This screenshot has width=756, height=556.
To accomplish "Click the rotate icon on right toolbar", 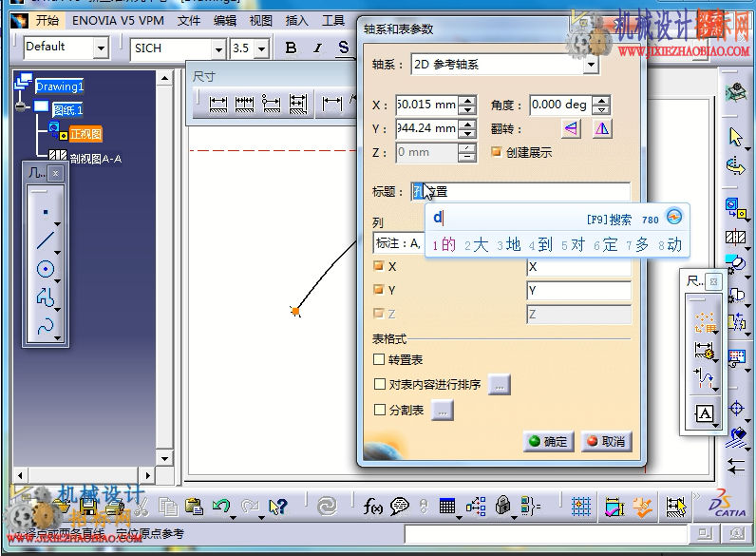I will (736, 165).
